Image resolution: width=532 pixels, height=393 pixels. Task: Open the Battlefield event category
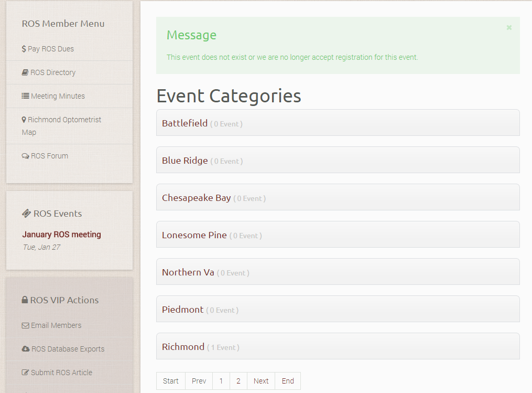(184, 123)
